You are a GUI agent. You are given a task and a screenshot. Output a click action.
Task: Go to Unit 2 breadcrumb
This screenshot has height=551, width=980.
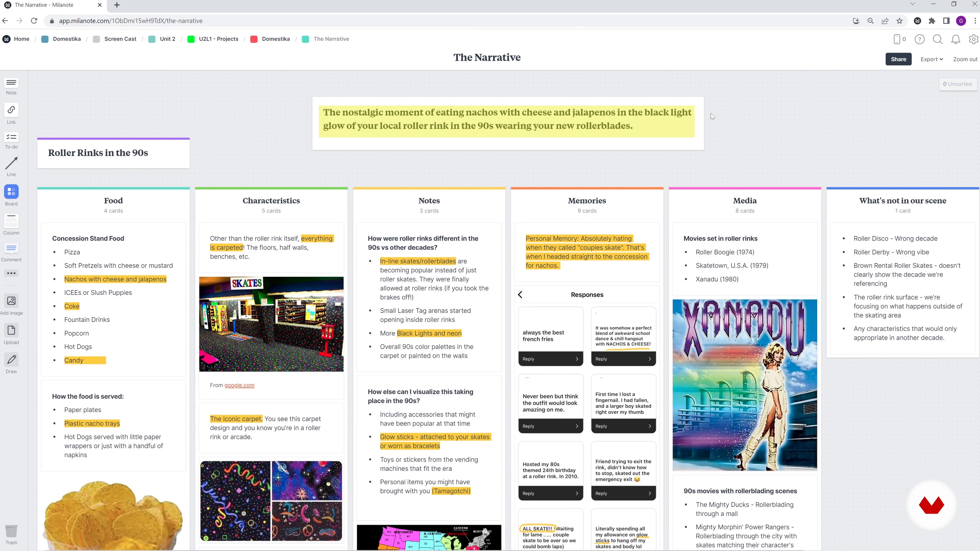[x=167, y=39]
